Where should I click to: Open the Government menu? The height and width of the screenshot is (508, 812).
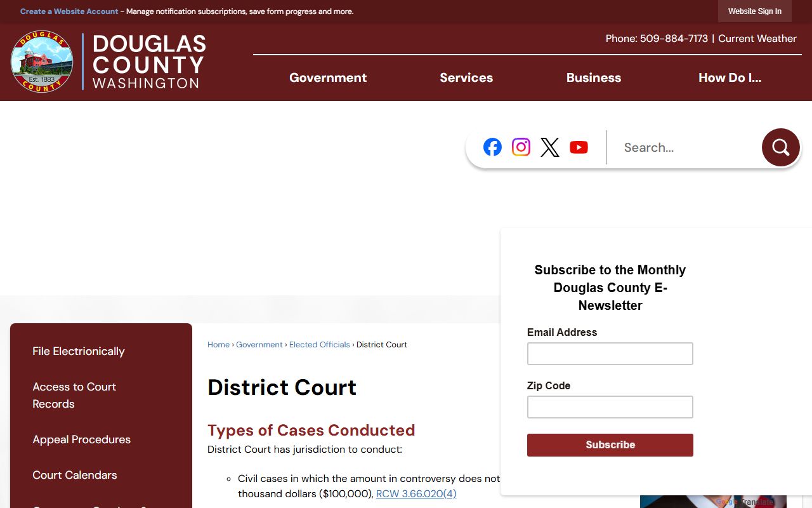328,77
